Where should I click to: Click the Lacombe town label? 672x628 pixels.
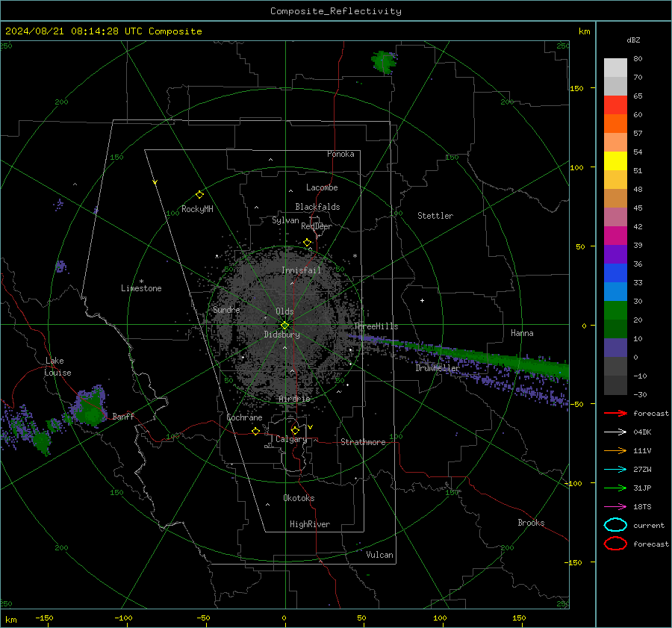click(x=322, y=187)
